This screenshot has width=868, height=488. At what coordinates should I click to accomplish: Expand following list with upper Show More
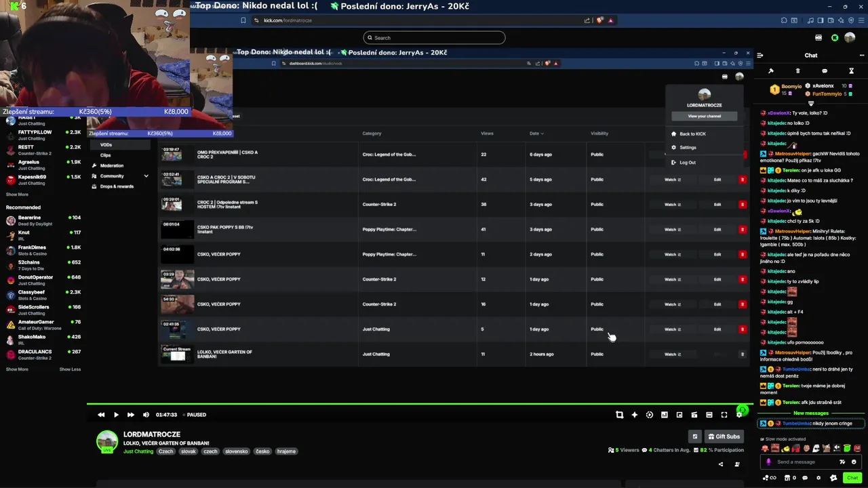[17, 195]
